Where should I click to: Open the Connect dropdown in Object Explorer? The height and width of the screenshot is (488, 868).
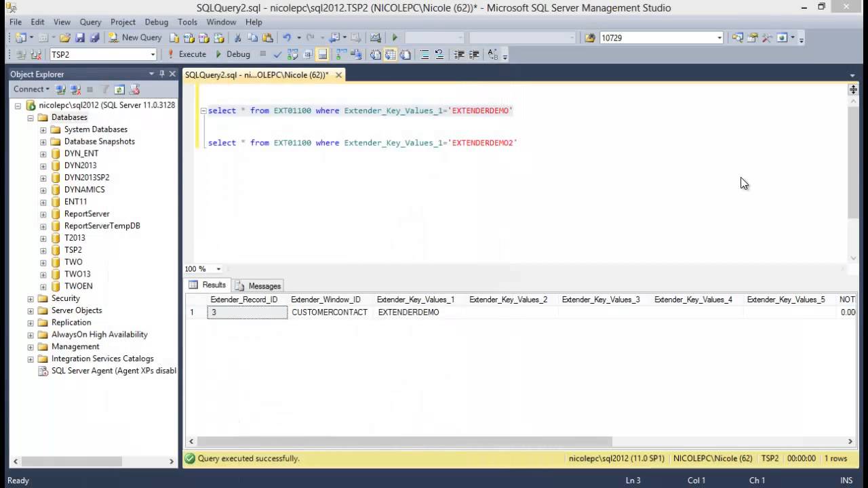(x=31, y=89)
